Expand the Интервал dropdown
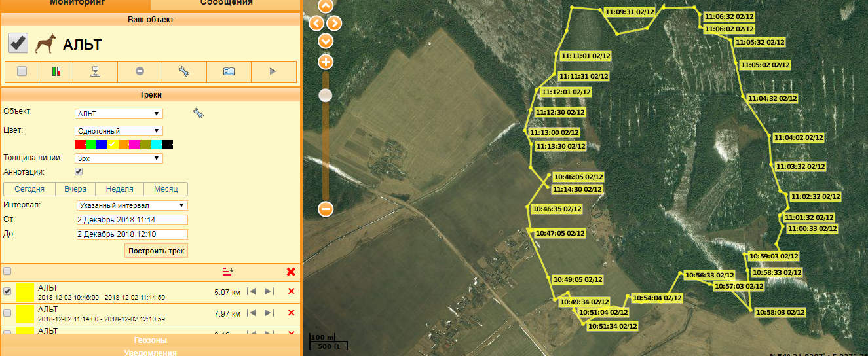 coord(132,205)
